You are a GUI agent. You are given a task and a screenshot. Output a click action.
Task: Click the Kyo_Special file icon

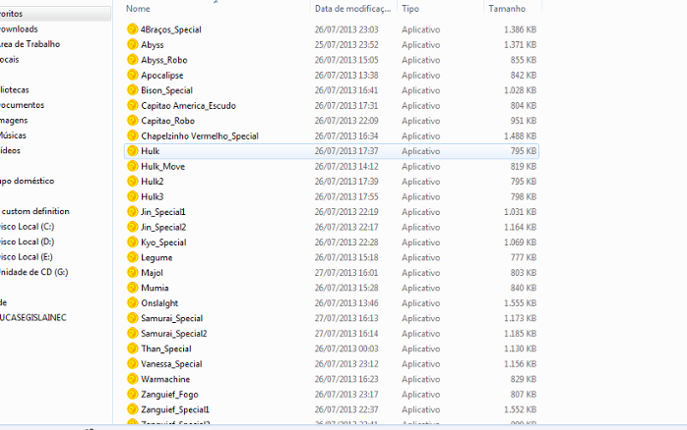(132, 242)
